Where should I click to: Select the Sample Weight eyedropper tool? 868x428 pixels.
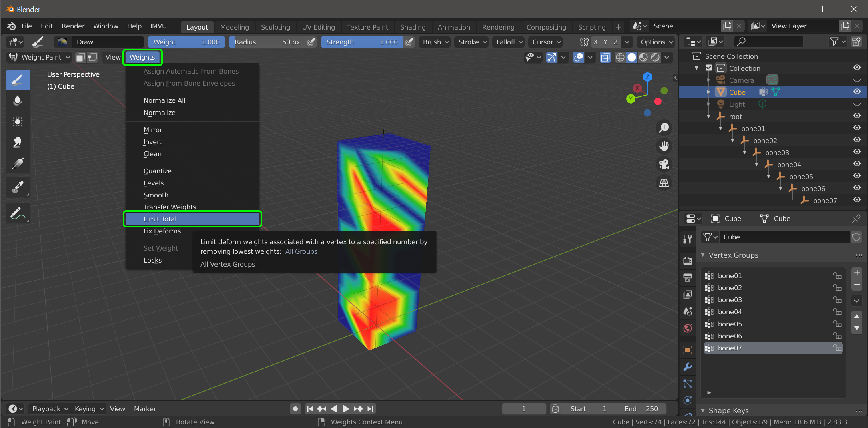click(18, 187)
